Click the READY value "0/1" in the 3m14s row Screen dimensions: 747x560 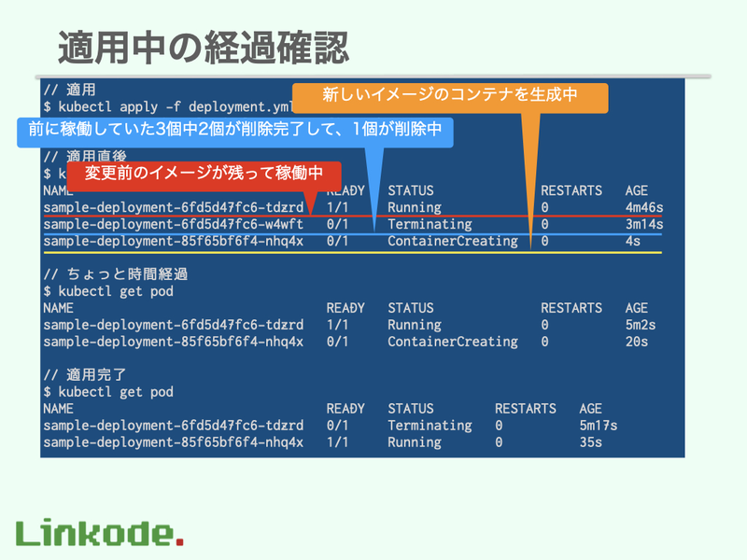[337, 224]
